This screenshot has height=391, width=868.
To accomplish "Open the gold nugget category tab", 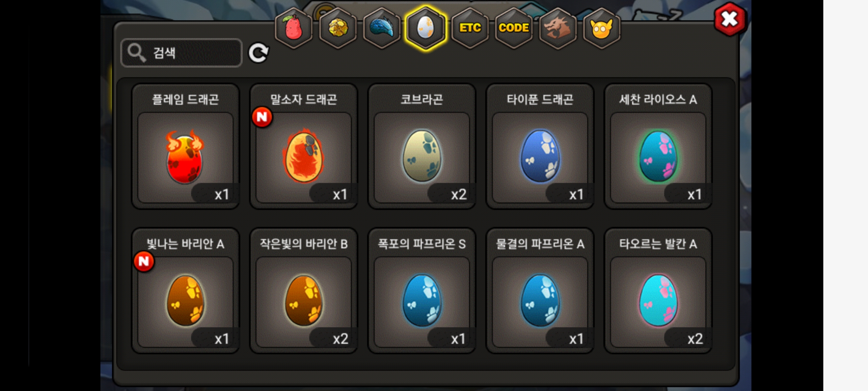I will 338,28.
